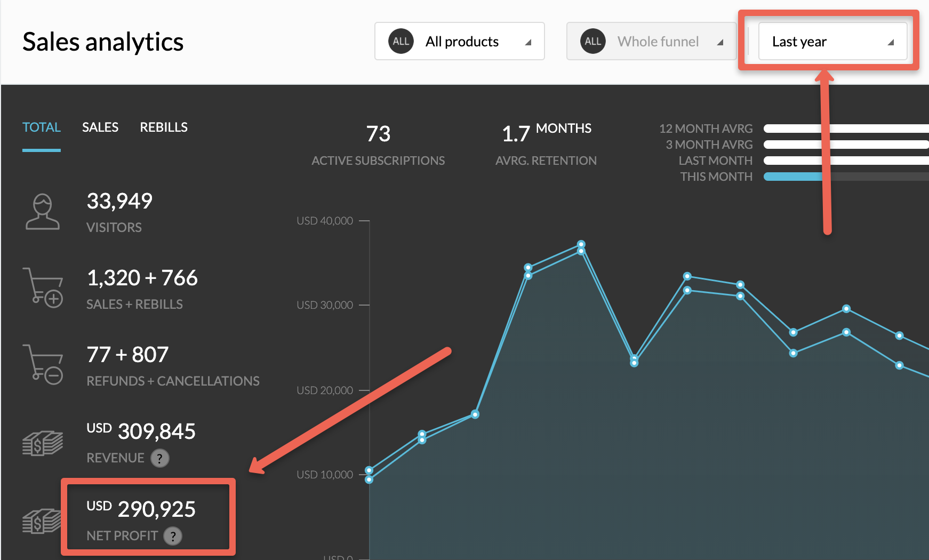Click the 73 active subscriptions figure

(378, 134)
